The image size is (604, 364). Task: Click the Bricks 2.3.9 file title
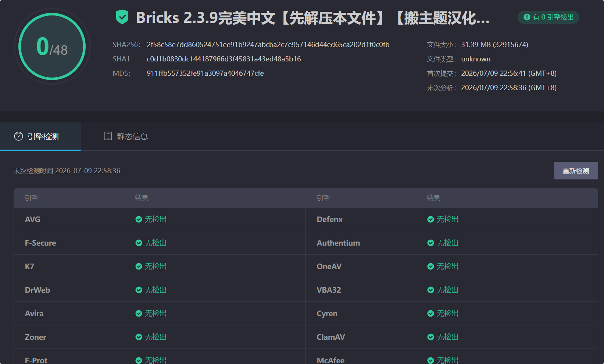coord(313,18)
